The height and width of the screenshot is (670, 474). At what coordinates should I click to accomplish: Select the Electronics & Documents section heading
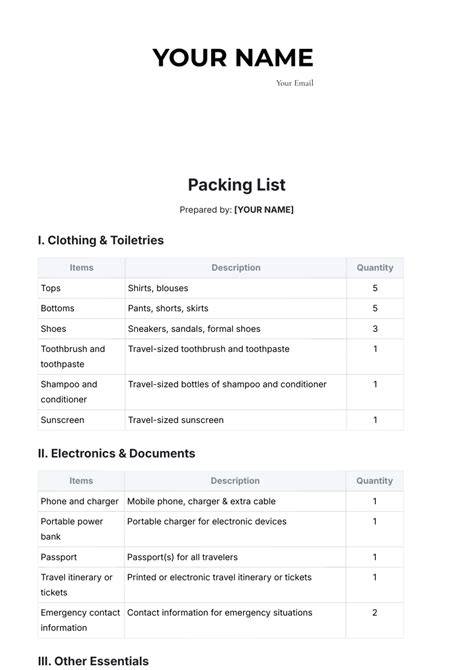click(x=116, y=453)
